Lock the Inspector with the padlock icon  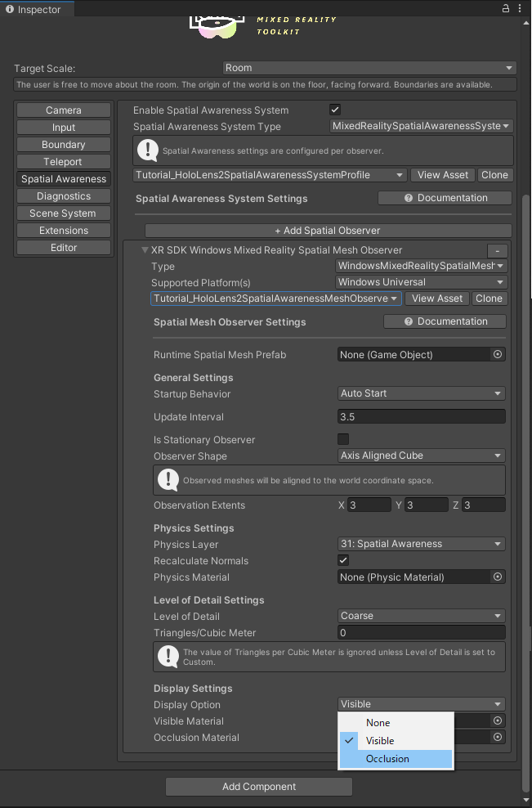click(x=506, y=8)
